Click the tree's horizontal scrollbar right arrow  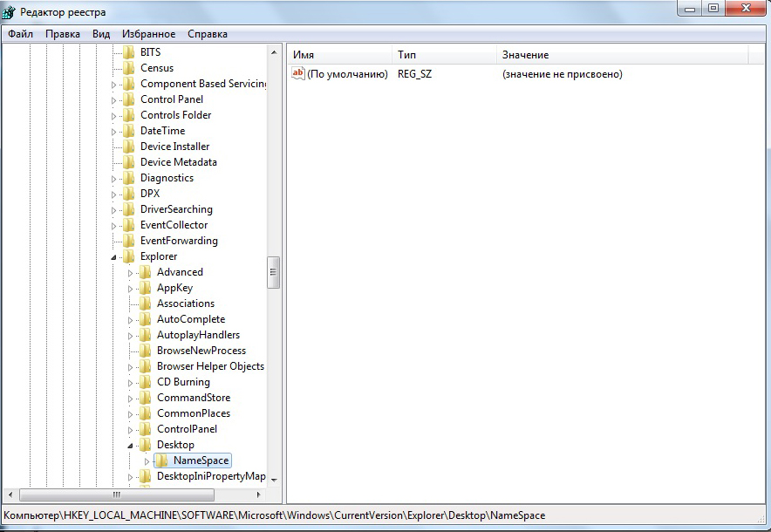[258, 494]
